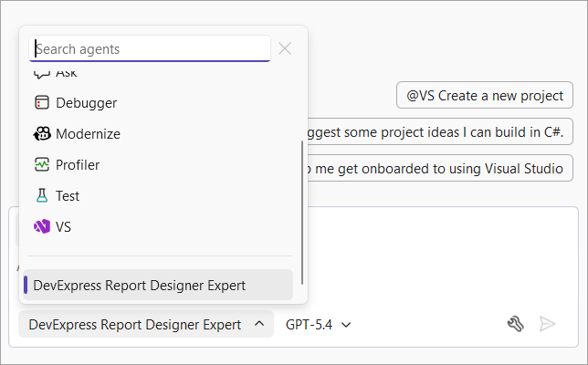This screenshot has width=588, height=365.
Task: Click the Modernize agent icon
Action: (42, 134)
